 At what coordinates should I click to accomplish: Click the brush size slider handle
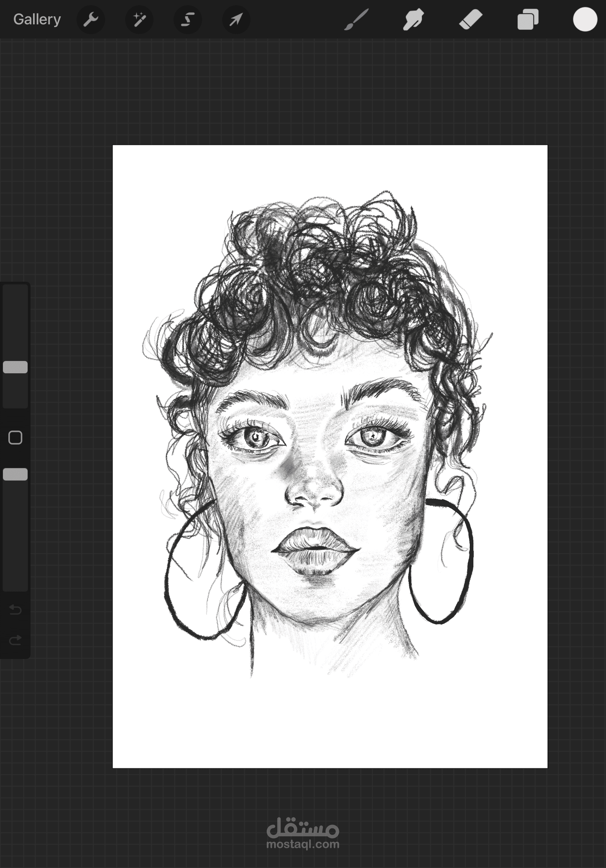pyautogui.click(x=15, y=367)
